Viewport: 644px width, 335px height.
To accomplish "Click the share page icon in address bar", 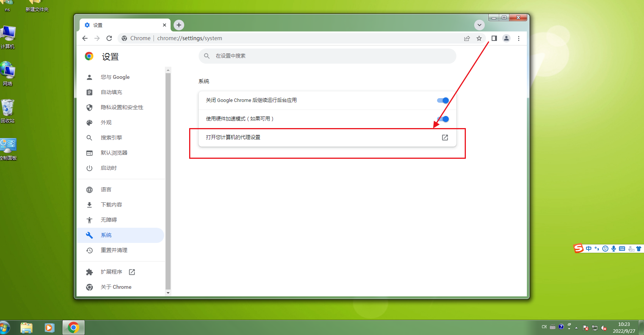I will 467,38.
